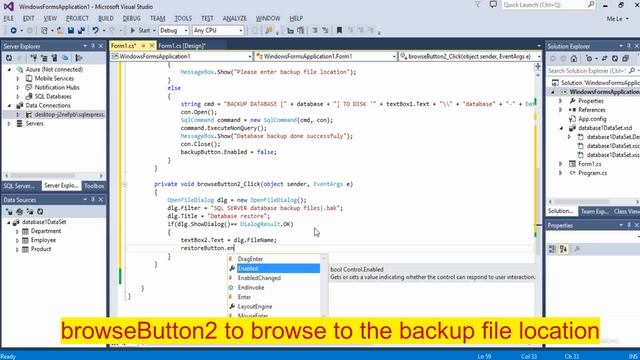Close the Form1.cs editor tab
Viewport: 640px width, 360px height.
[152, 46]
